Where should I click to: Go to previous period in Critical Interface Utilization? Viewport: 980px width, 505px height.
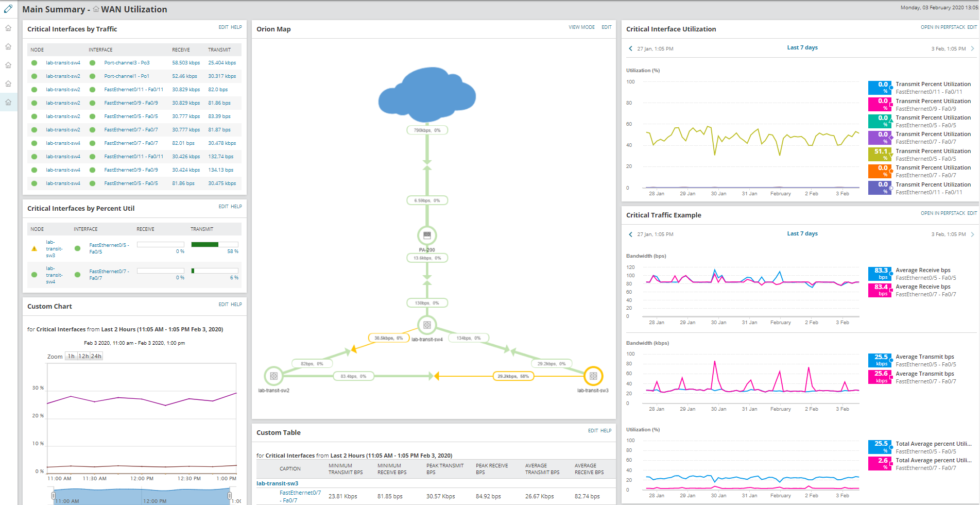[630, 48]
